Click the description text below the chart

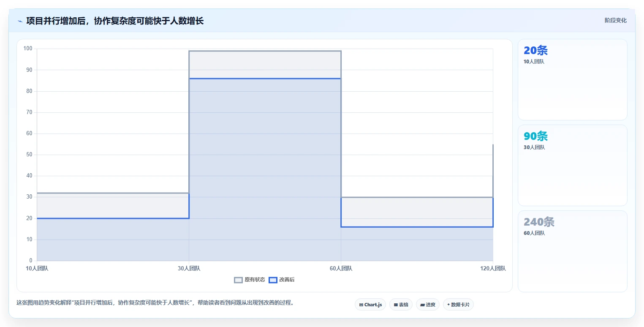click(155, 302)
